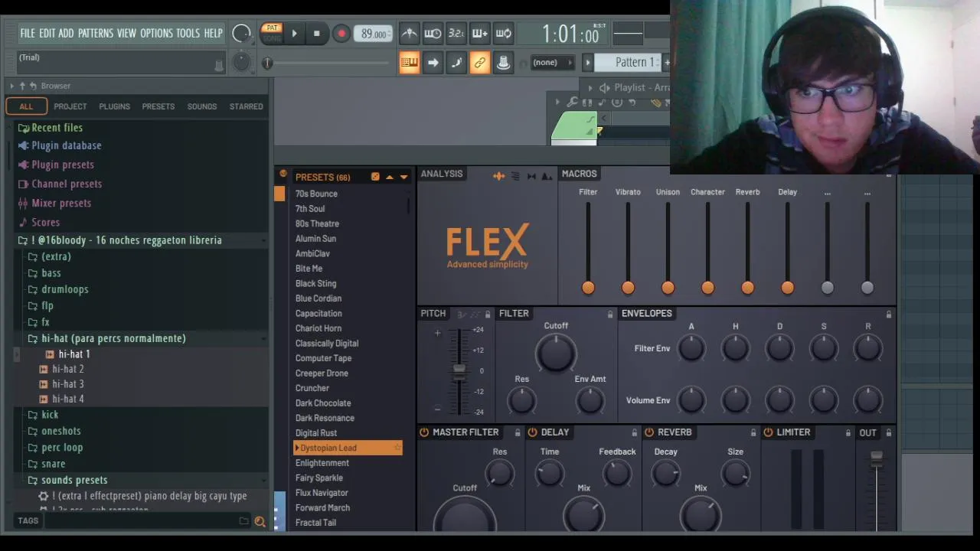Toggle the 3.2.1 countdown before recording
The width and height of the screenshot is (980, 551).
tap(456, 33)
